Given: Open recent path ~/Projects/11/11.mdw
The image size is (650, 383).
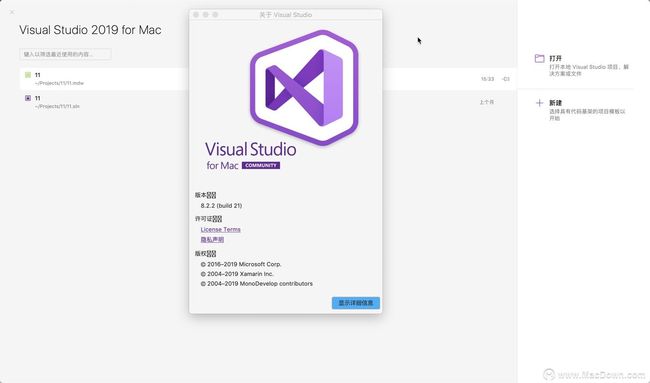Looking at the screenshot, I should [x=59, y=83].
